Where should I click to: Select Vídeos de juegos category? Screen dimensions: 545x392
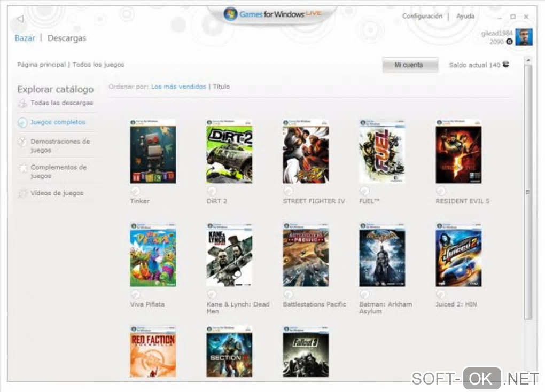point(57,193)
